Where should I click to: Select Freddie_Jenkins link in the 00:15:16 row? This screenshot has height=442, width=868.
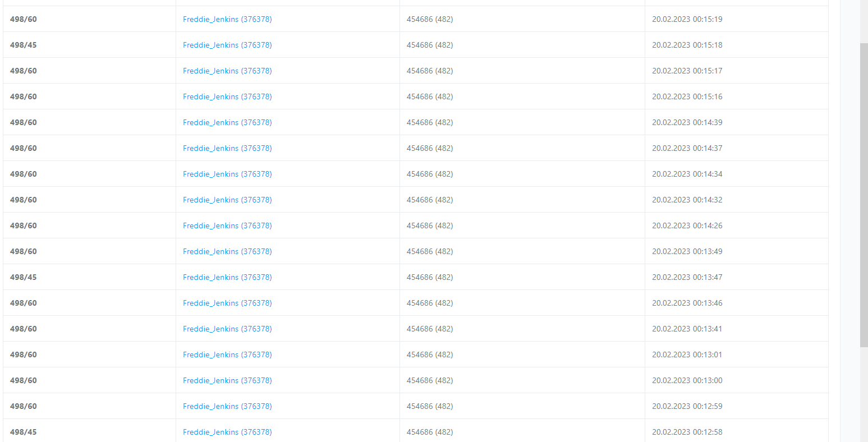click(x=227, y=96)
